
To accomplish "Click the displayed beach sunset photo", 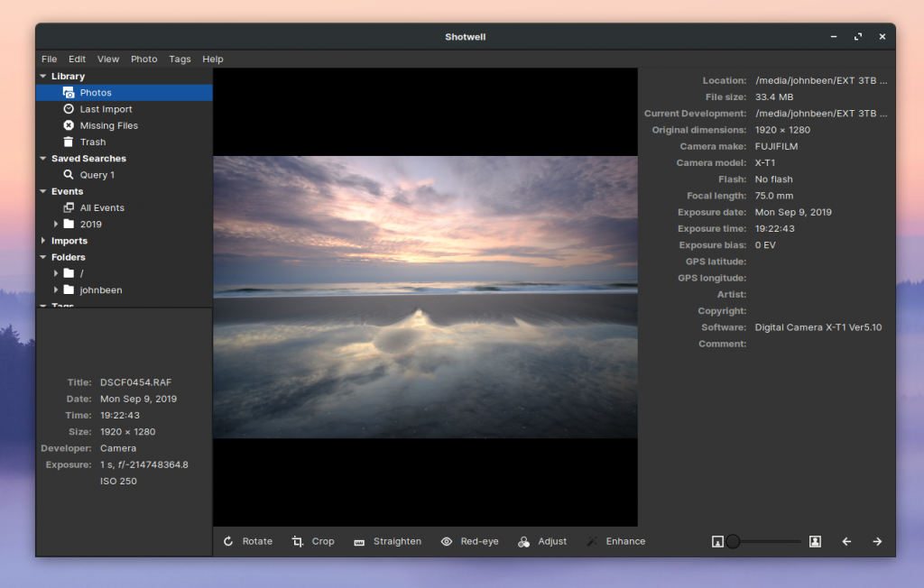I will pyautogui.click(x=425, y=297).
